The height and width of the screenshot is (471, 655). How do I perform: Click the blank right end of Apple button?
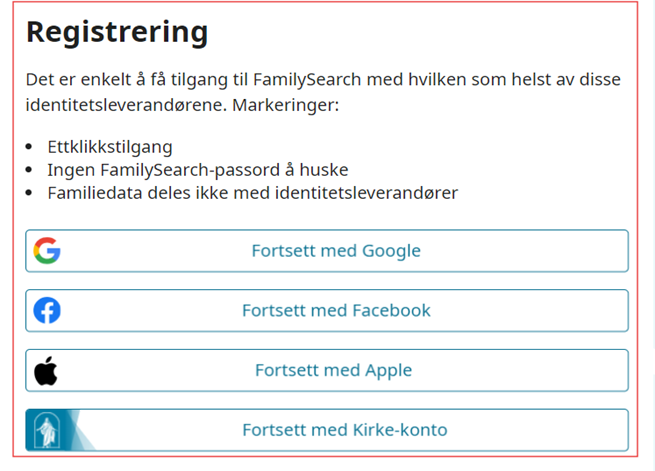(x=580, y=371)
